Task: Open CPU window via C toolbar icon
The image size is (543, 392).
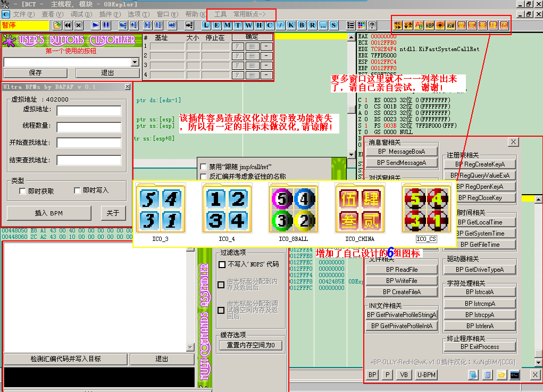Action: 270,26
